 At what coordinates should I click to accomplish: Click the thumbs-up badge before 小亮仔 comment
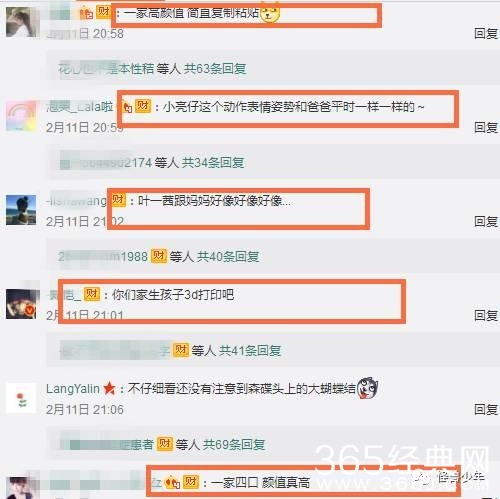point(127,107)
